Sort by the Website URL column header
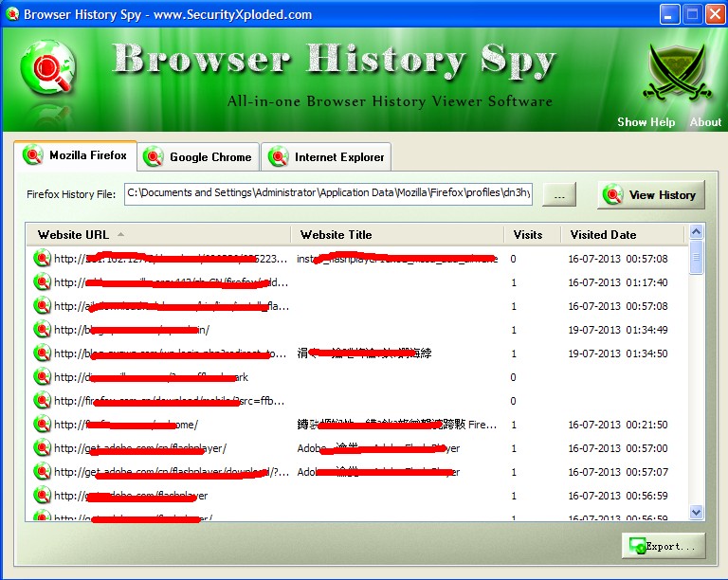Viewport: 728px width, 580px height. pyautogui.click(x=158, y=234)
